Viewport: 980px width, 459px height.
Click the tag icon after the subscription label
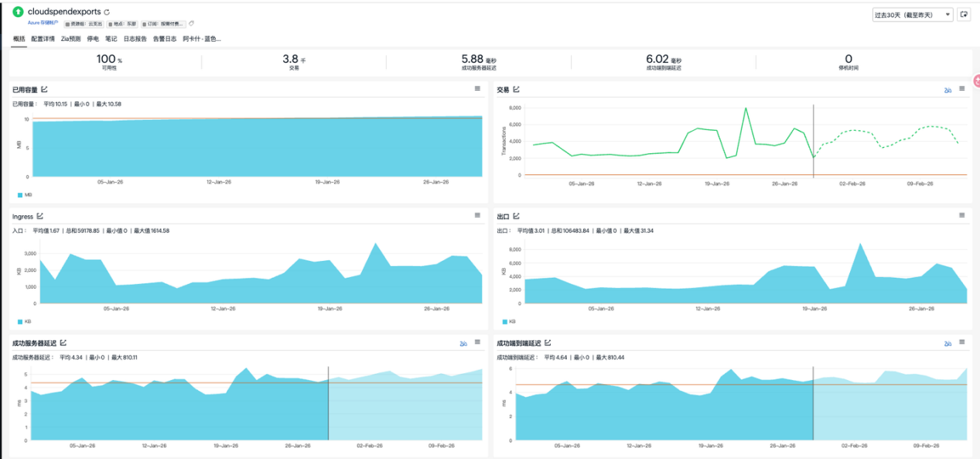tap(192, 23)
